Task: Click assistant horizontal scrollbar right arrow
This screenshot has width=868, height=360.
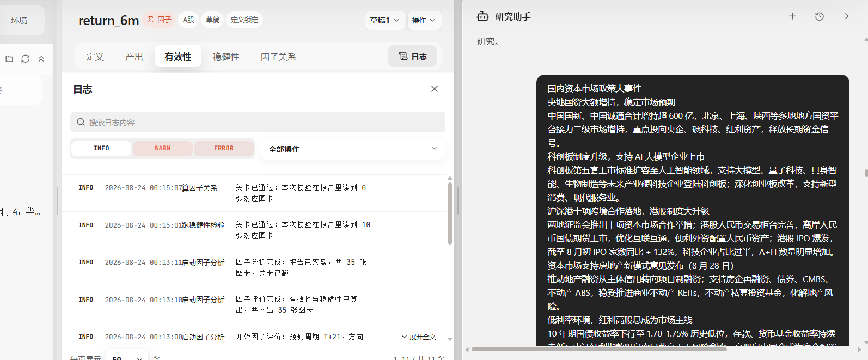Action: click(x=859, y=349)
